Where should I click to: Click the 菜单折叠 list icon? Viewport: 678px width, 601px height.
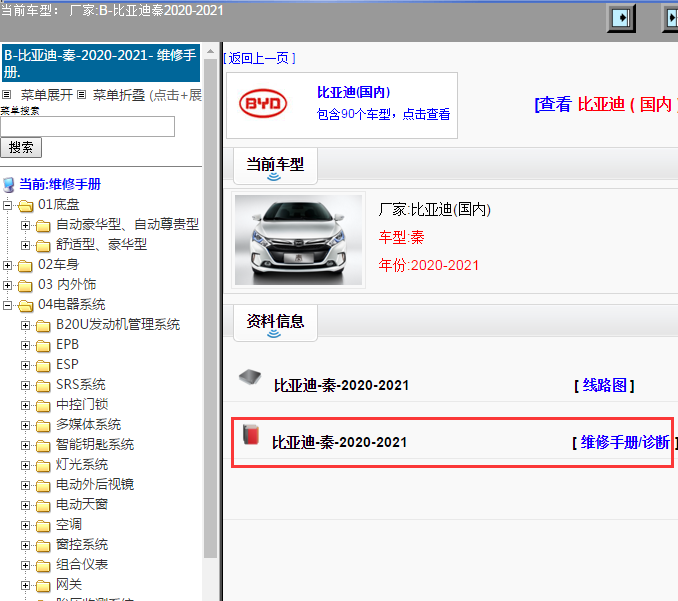81,94
